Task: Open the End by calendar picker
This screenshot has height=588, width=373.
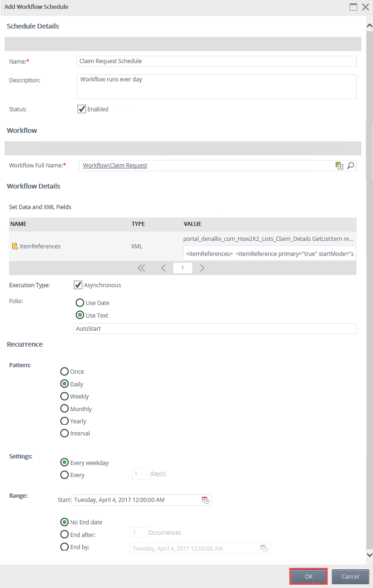Action: [264, 548]
